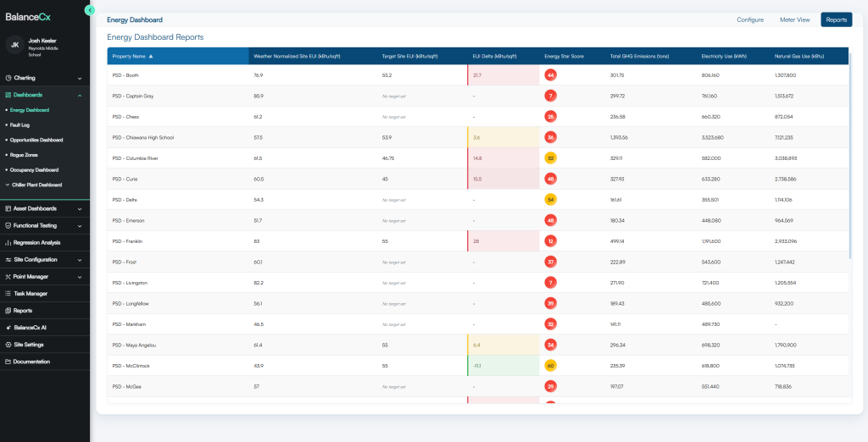The image size is (868, 442).
Task: Click the Functional Testing shield icon
Action: (8, 226)
